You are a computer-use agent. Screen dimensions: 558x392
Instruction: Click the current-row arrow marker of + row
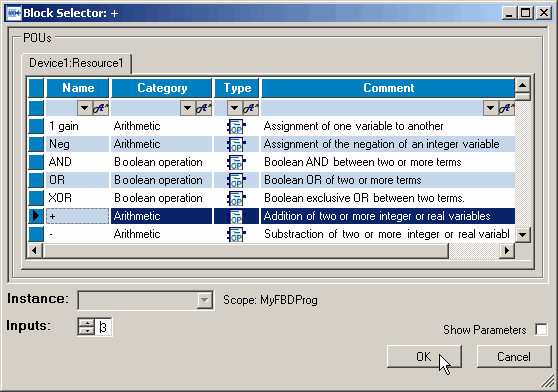tap(36, 216)
